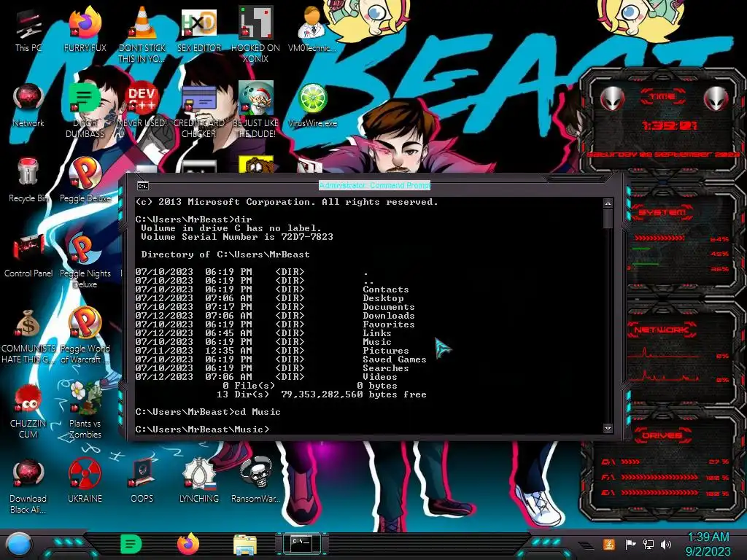Click the NETWORK widget header
Screen dimensions: 747x560
(662, 330)
